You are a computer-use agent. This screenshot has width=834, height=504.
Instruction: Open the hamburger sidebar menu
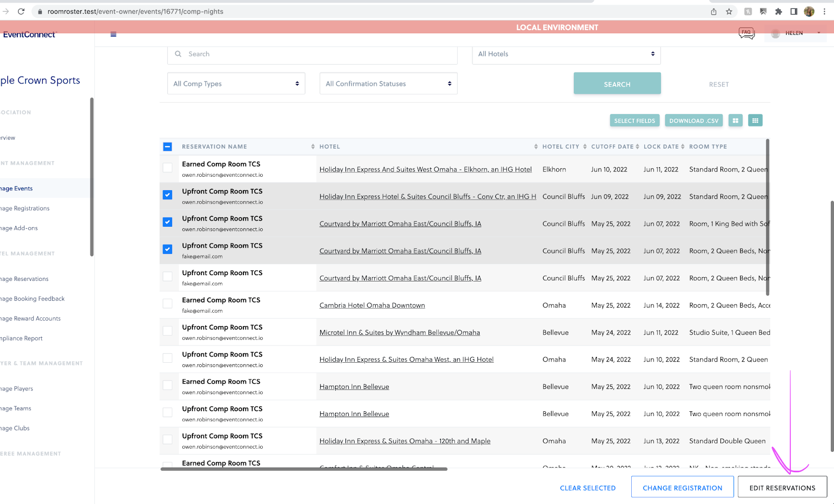(x=113, y=34)
